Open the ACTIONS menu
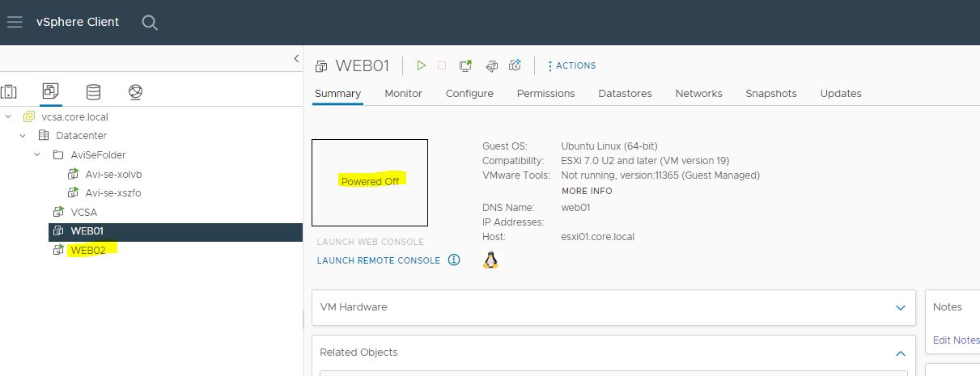Viewport: 980px width, 376px height. (x=572, y=65)
